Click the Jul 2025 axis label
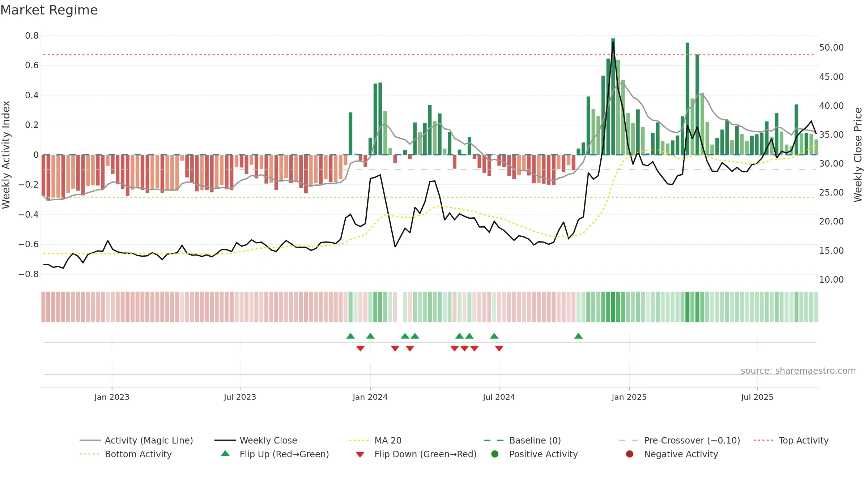Image resolution: width=868 pixels, height=488 pixels. point(757,397)
